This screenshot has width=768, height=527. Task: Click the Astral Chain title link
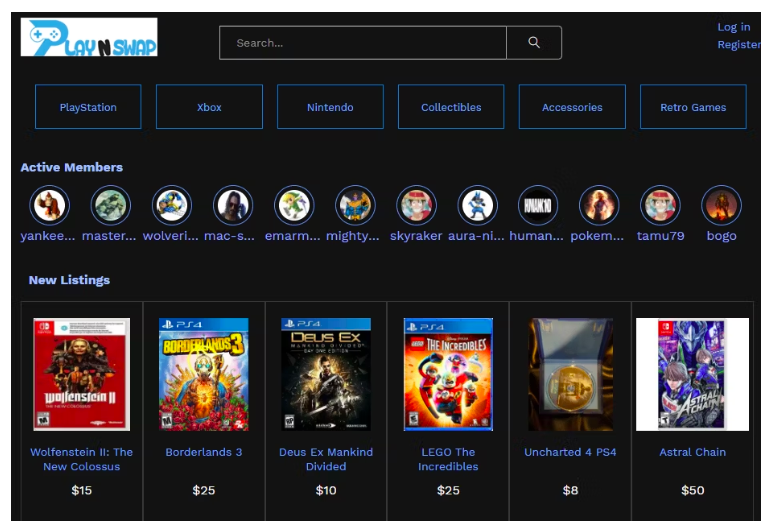click(x=693, y=452)
